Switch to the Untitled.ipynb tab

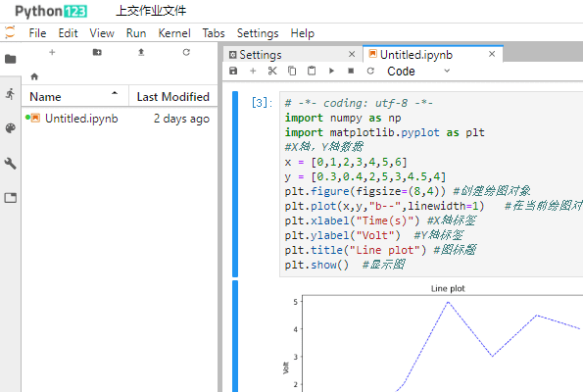pyautogui.click(x=433, y=54)
